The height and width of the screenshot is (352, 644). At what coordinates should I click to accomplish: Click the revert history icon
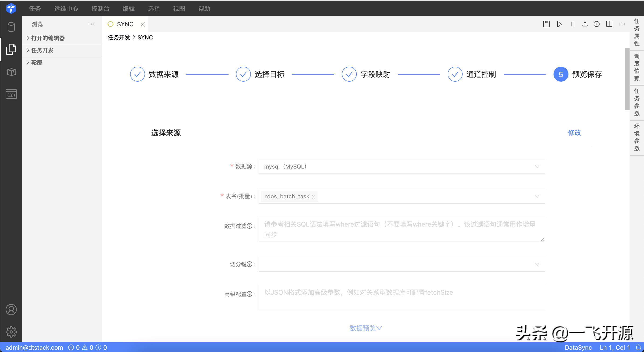(597, 24)
